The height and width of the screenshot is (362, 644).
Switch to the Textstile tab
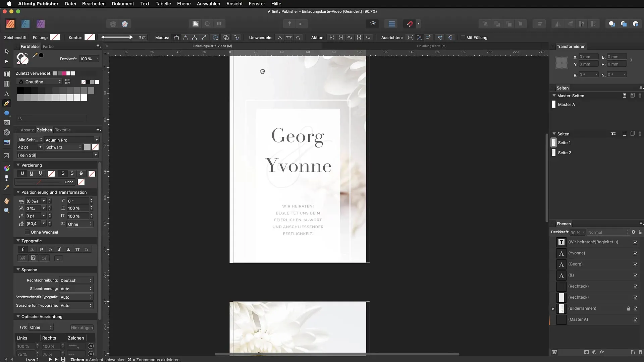[63, 130]
